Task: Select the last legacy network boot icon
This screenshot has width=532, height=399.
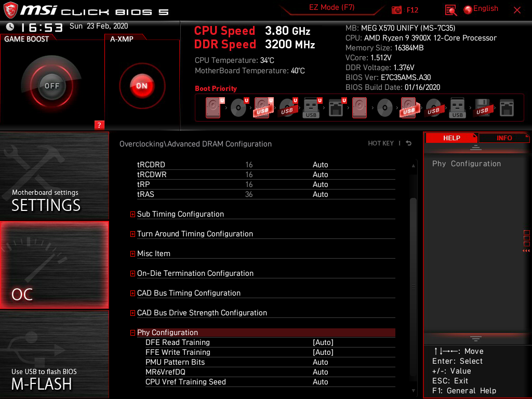Action: pos(507,108)
